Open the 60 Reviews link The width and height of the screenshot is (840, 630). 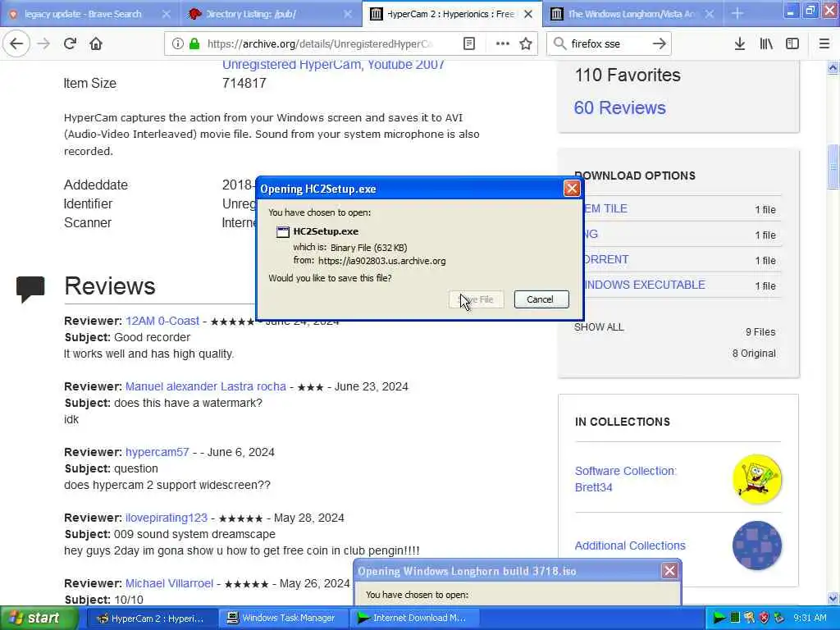(620, 107)
